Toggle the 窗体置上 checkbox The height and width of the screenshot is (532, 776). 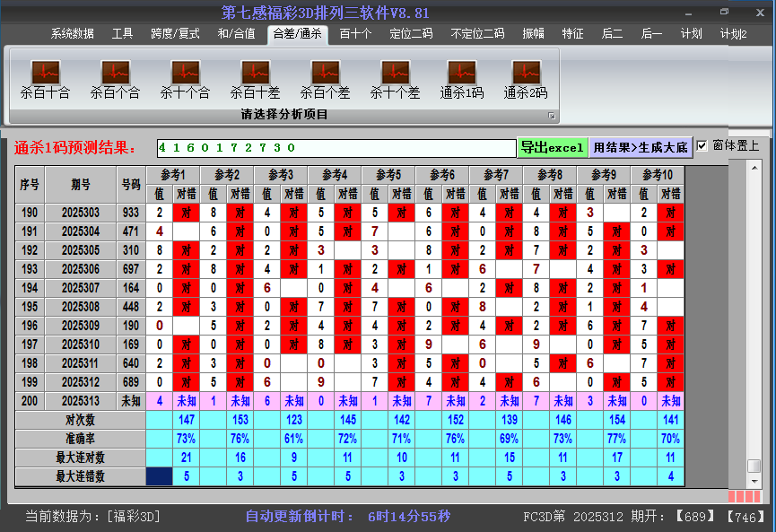pyautogui.click(x=702, y=146)
